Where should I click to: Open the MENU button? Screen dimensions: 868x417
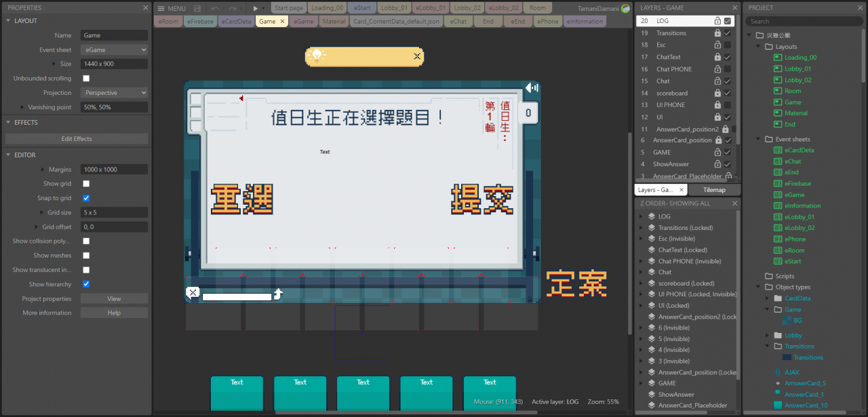(172, 8)
